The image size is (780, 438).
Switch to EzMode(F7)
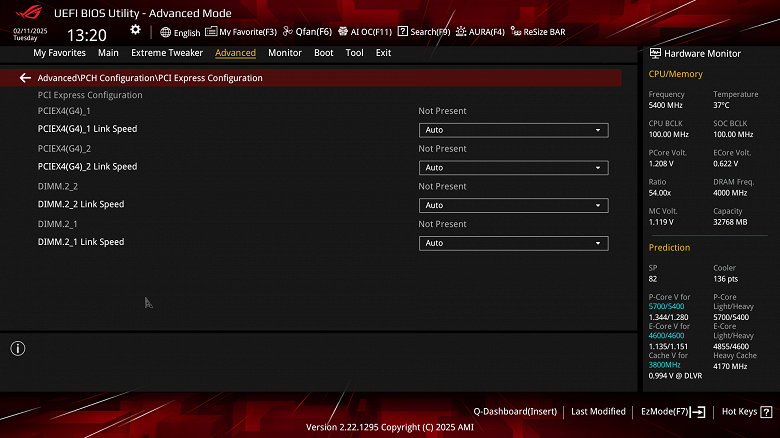pos(673,412)
